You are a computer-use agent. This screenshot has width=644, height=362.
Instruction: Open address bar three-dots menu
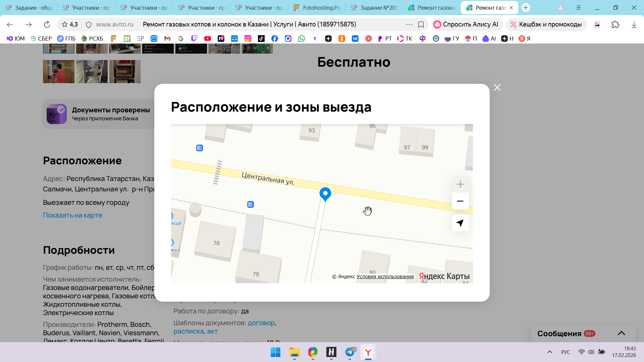point(409,24)
